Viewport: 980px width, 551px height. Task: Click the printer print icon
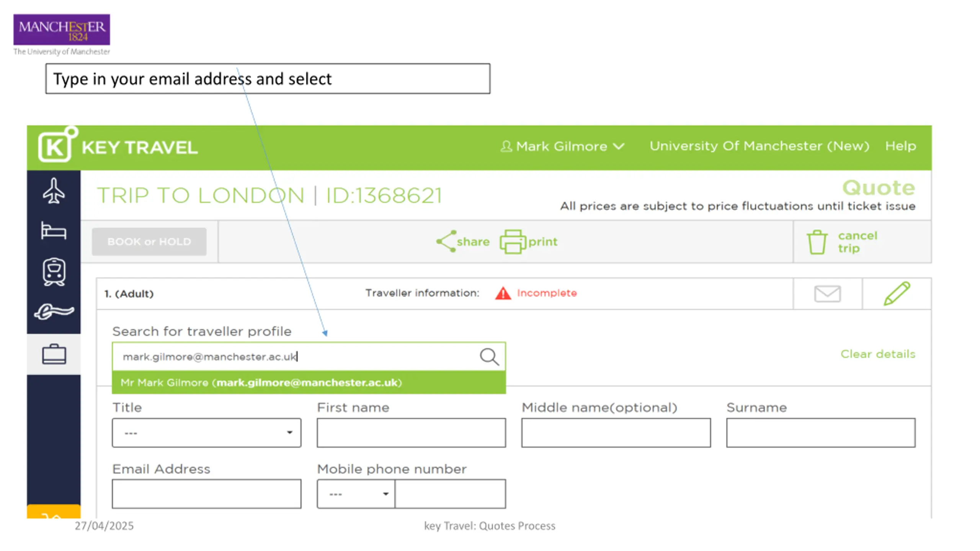[512, 241]
